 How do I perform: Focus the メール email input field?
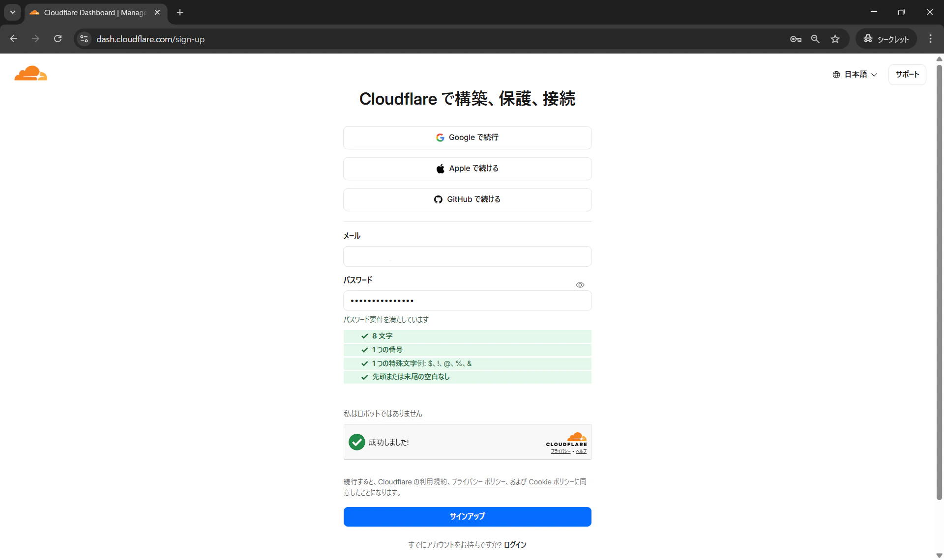pos(467,256)
